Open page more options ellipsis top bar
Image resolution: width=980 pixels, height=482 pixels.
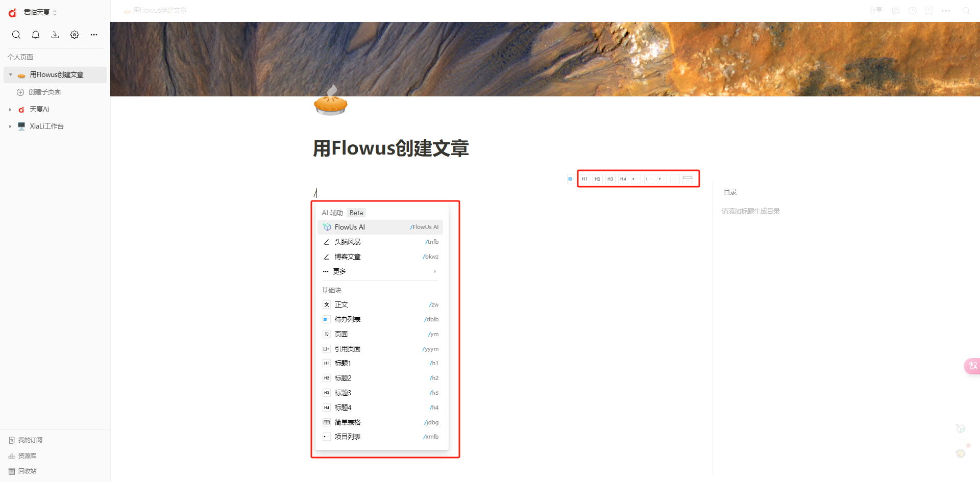946,11
